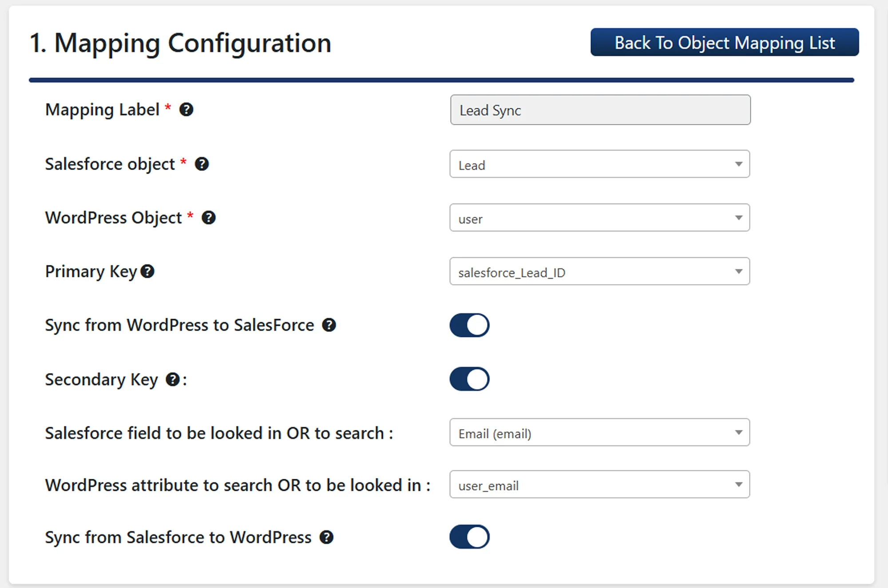This screenshot has height=588, width=888.
Task: Click help icon for Sync Salesforce to WordPress
Action: click(x=326, y=537)
